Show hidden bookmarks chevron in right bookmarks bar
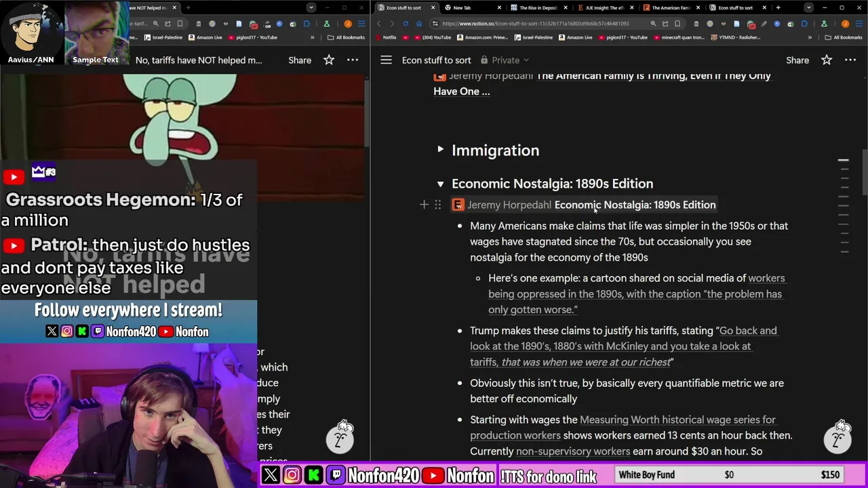 (x=810, y=37)
